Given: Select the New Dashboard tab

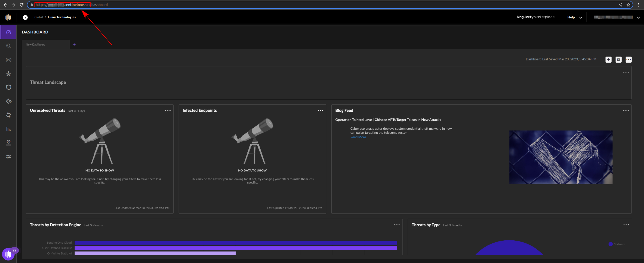Looking at the screenshot, I should point(36,44).
